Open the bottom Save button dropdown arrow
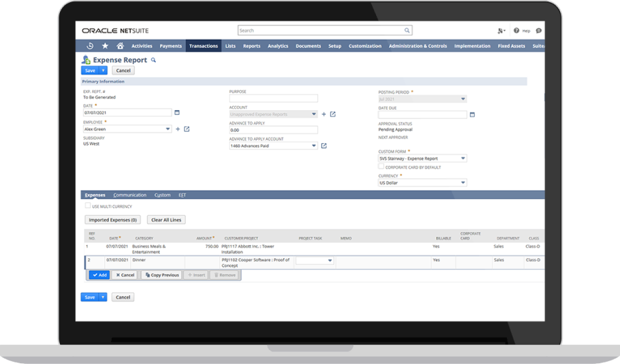 pyautogui.click(x=103, y=297)
